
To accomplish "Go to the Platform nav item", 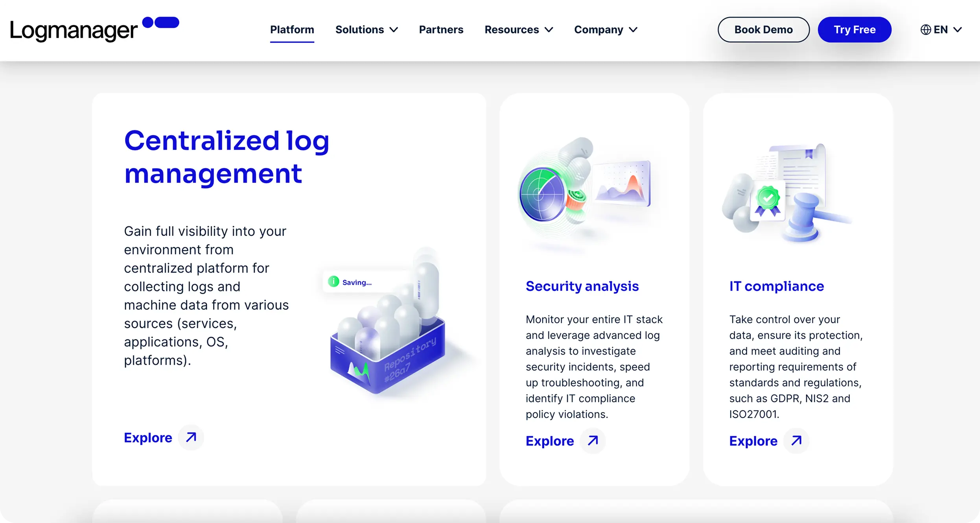I will click(292, 29).
